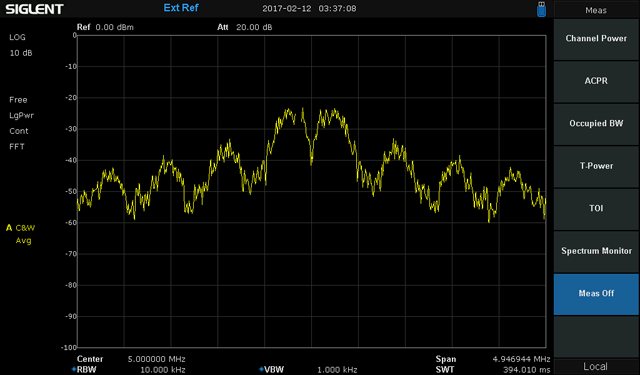This screenshot has height=375, width=640.
Task: Turn measurements off with Meas Off
Action: point(596,294)
